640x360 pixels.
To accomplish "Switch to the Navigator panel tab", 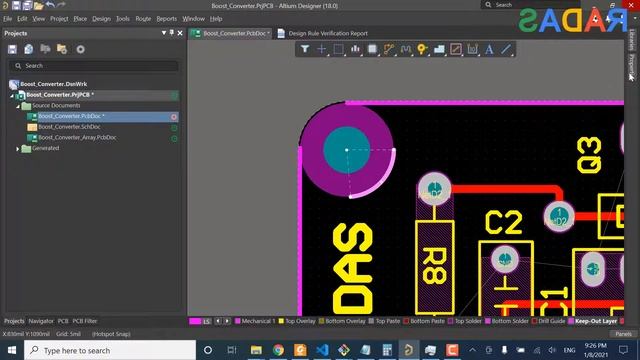I will [41, 321].
